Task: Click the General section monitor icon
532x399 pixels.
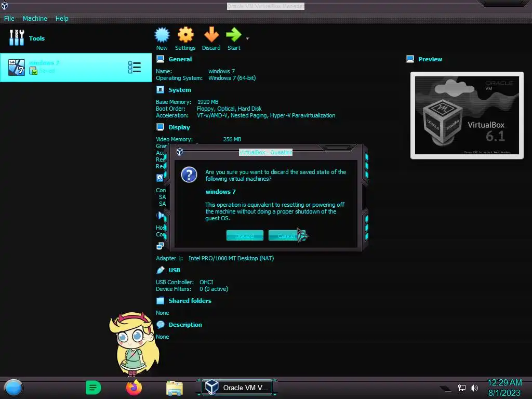Action: [160, 59]
